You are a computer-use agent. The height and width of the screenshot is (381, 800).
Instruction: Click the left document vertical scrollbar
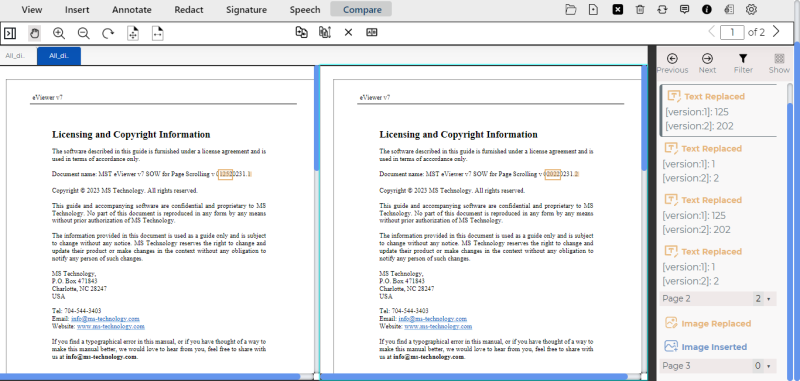tap(317, 118)
